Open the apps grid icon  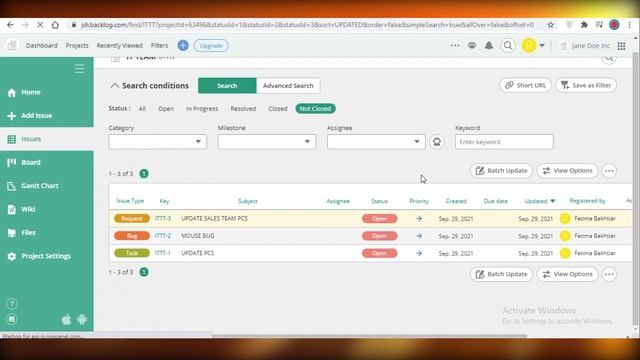(x=621, y=46)
